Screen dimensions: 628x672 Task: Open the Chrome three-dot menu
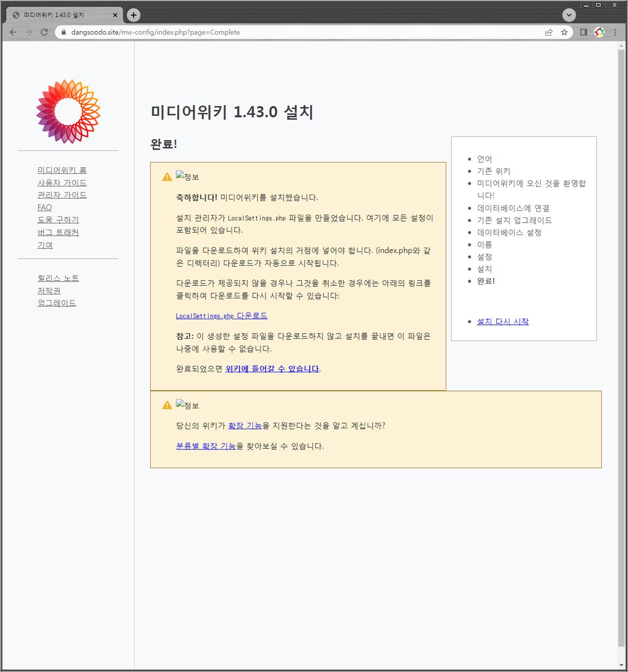[x=615, y=32]
